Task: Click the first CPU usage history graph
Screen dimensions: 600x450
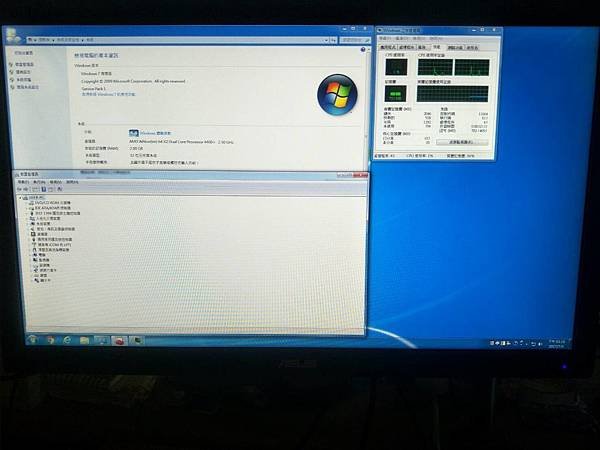Action: coord(435,67)
